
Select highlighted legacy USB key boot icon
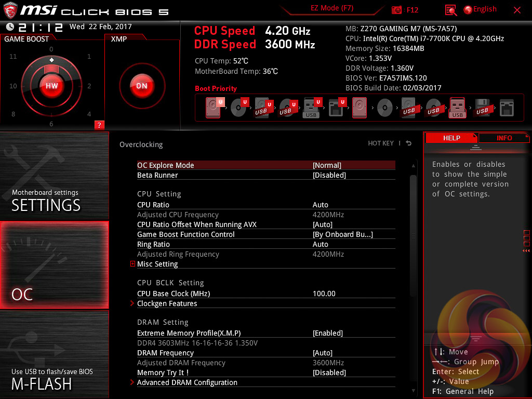tap(457, 108)
